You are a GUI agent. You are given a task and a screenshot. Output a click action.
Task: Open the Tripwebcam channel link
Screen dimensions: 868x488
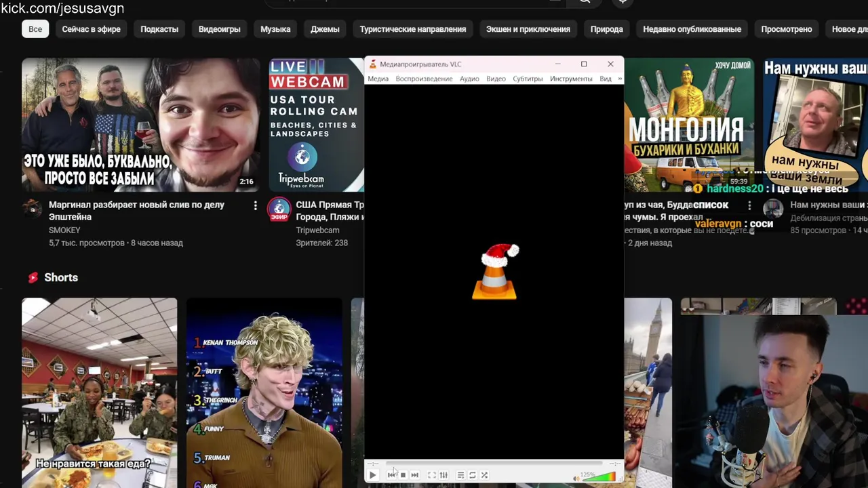coord(317,230)
